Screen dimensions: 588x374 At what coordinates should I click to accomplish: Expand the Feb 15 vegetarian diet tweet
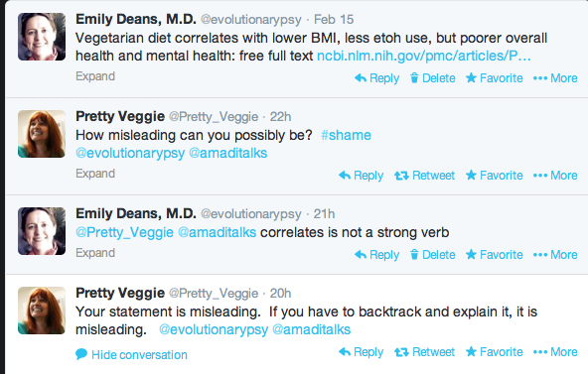pos(95,76)
